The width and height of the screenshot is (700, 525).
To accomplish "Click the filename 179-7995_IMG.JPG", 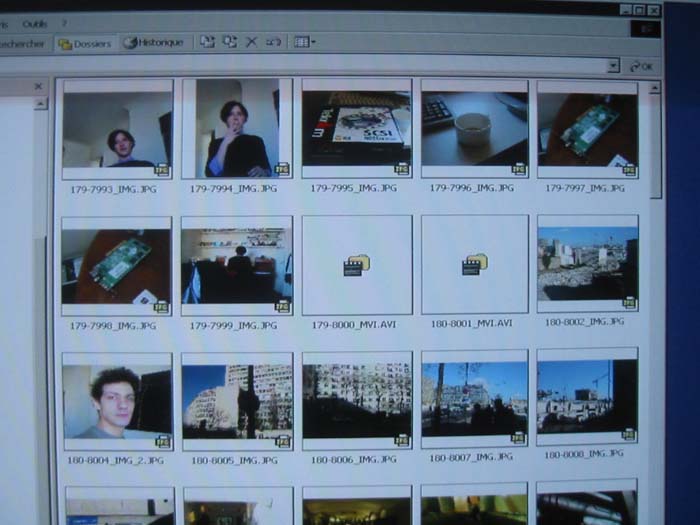I will (x=354, y=188).
